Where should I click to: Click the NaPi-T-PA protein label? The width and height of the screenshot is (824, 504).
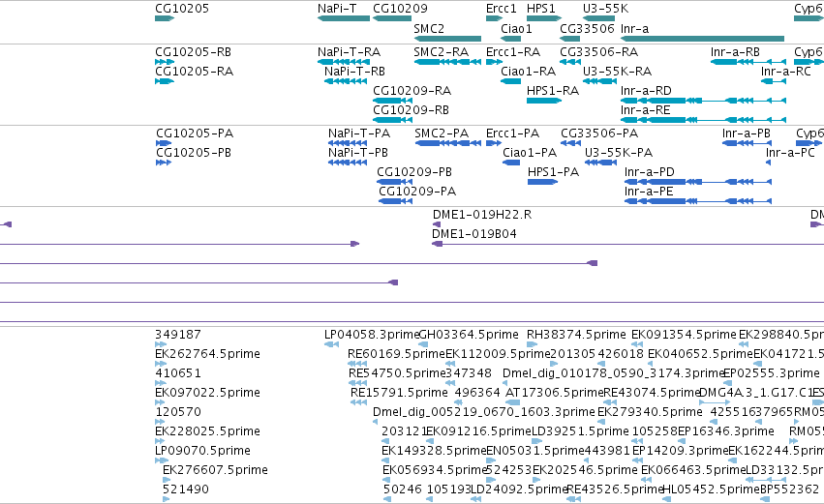tap(359, 133)
